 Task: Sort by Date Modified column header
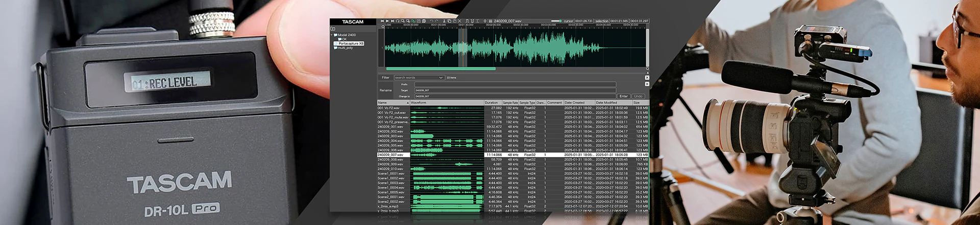(613, 103)
